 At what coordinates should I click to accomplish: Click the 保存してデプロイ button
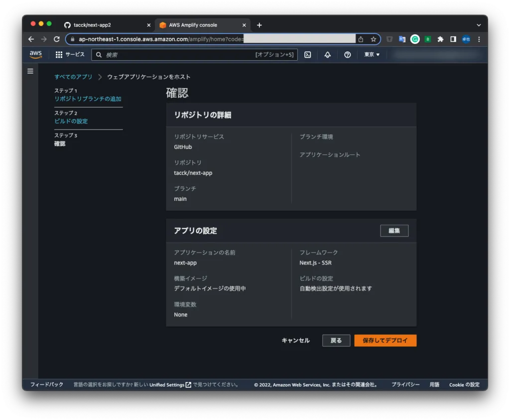pos(385,340)
